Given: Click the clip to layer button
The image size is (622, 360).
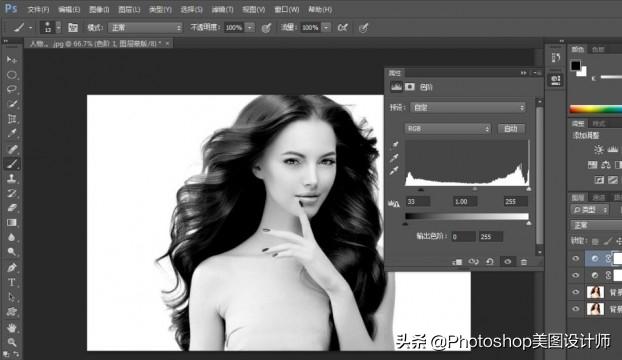Looking at the screenshot, I should (457, 262).
